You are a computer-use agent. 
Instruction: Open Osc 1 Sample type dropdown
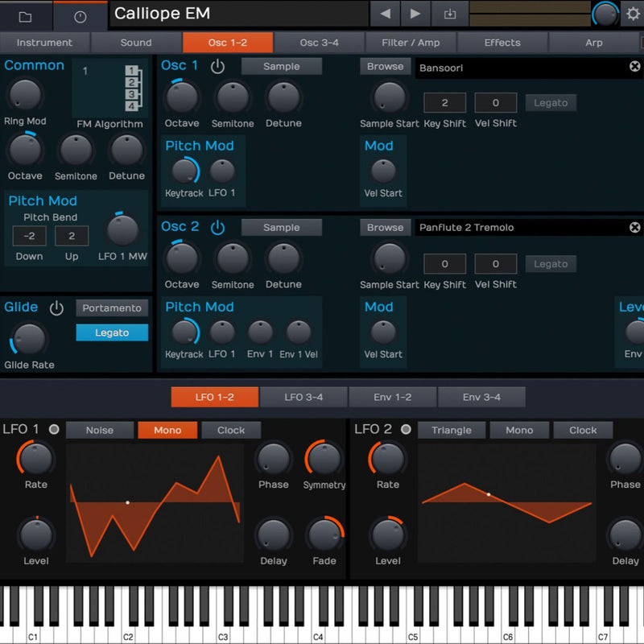[281, 67]
